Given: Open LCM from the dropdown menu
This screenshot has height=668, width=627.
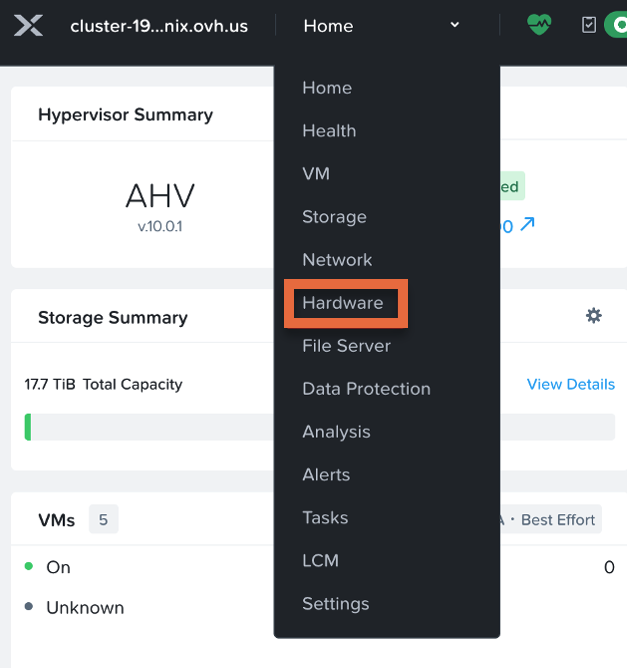Looking at the screenshot, I should [320, 561].
